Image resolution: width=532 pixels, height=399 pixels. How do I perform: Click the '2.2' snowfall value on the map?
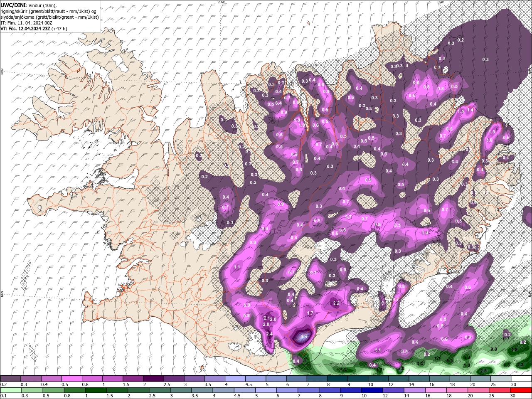(x=337, y=303)
